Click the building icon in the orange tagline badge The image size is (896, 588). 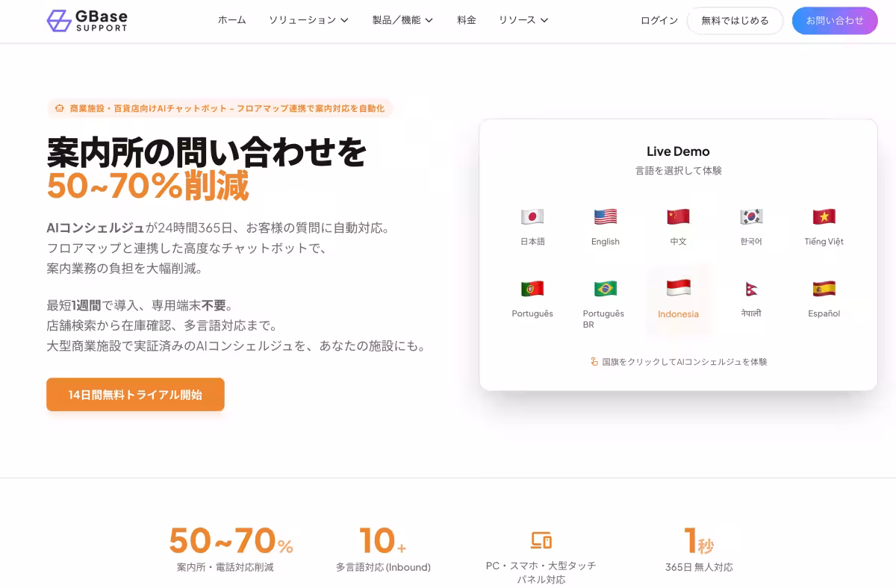point(60,108)
